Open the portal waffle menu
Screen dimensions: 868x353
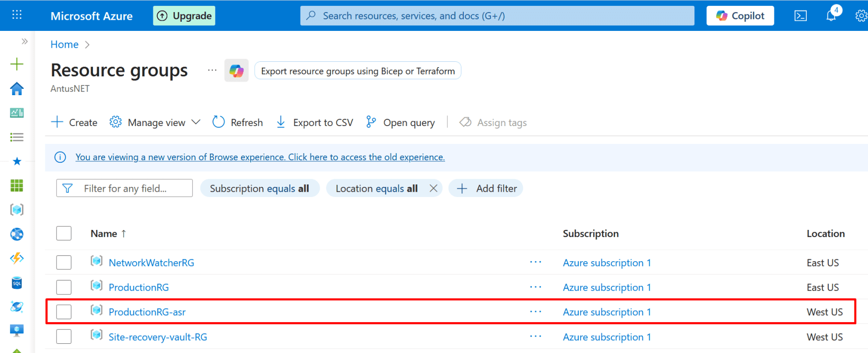coord(17,15)
